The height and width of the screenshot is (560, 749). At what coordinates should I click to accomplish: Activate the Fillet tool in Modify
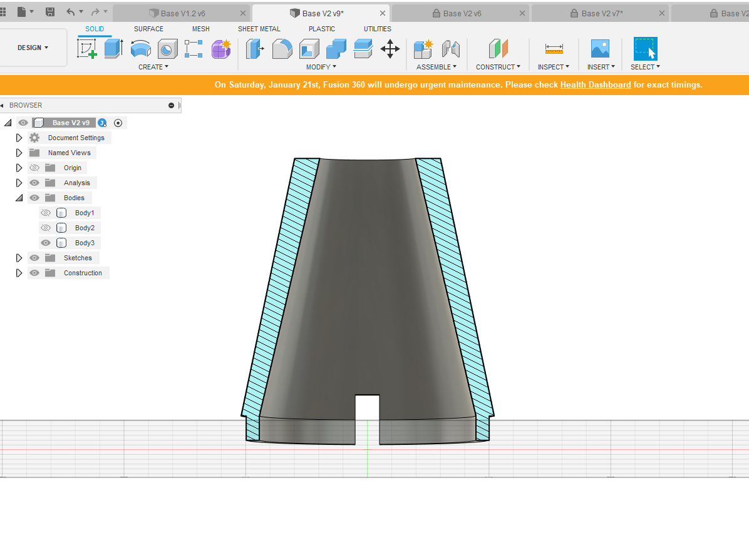coord(282,49)
